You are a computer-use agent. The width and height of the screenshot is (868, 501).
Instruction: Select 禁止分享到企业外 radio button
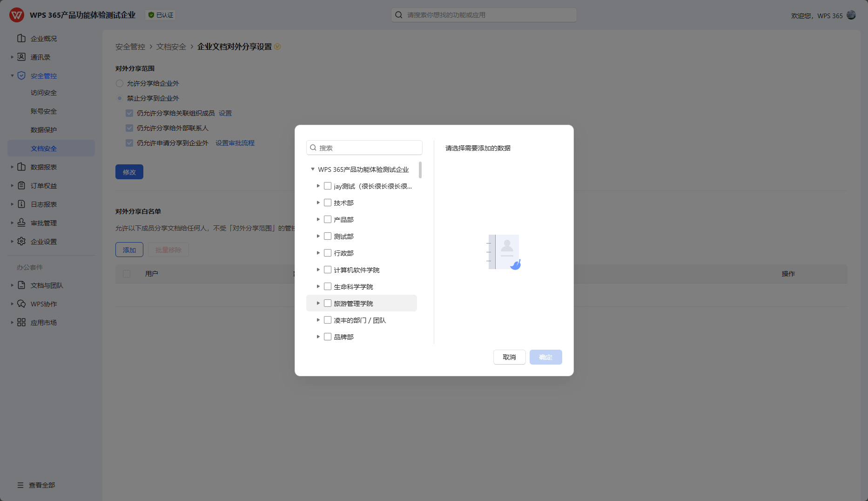tap(120, 98)
